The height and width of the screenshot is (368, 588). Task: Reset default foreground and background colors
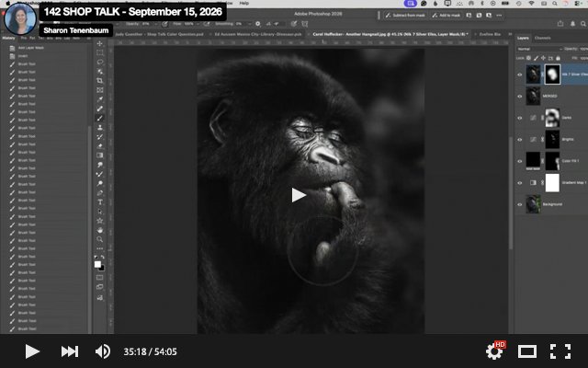pos(96,258)
